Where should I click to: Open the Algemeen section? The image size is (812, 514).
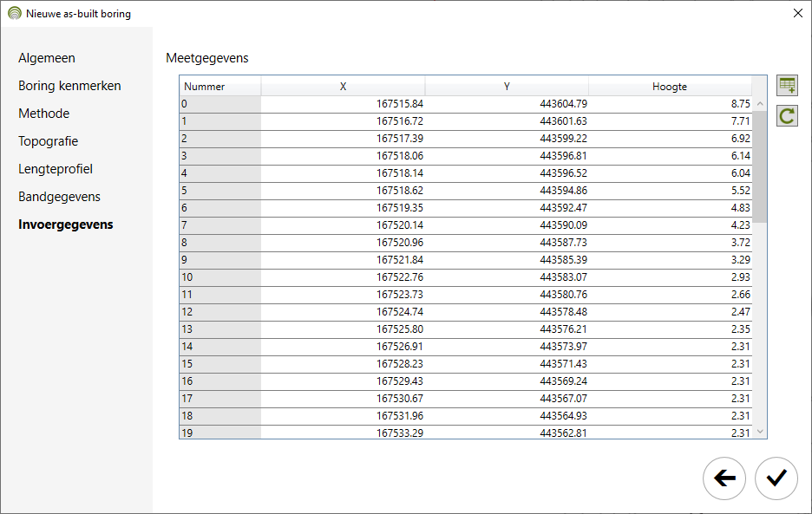click(x=47, y=58)
